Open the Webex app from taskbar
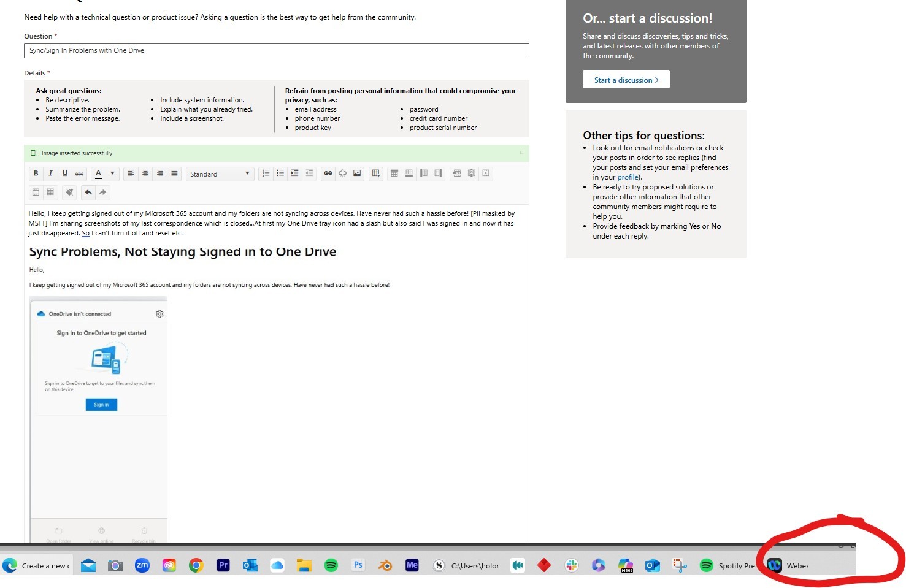This screenshot has height=588, width=906. [789, 565]
